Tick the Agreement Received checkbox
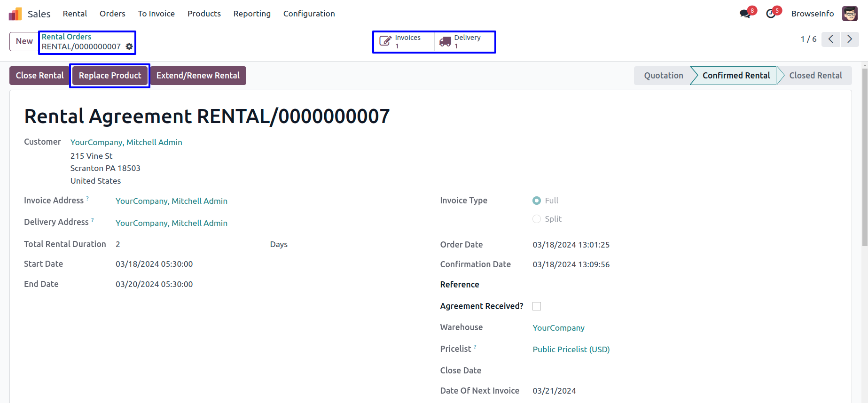 pyautogui.click(x=537, y=306)
